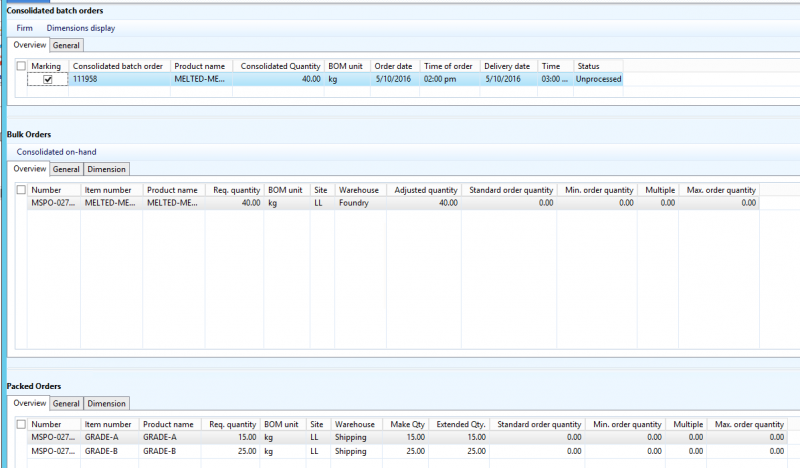Toggle select-all checkbox in Packed Orders grid

point(21,424)
